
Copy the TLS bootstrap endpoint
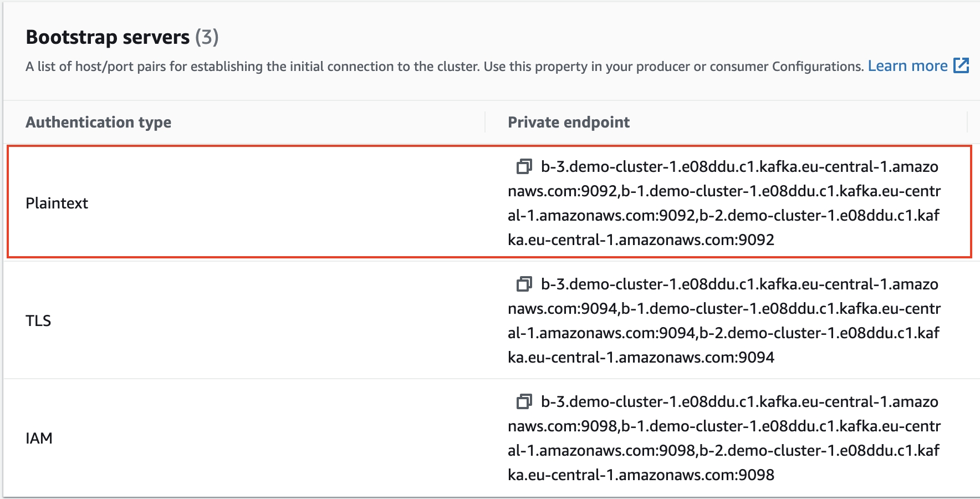[x=524, y=284]
